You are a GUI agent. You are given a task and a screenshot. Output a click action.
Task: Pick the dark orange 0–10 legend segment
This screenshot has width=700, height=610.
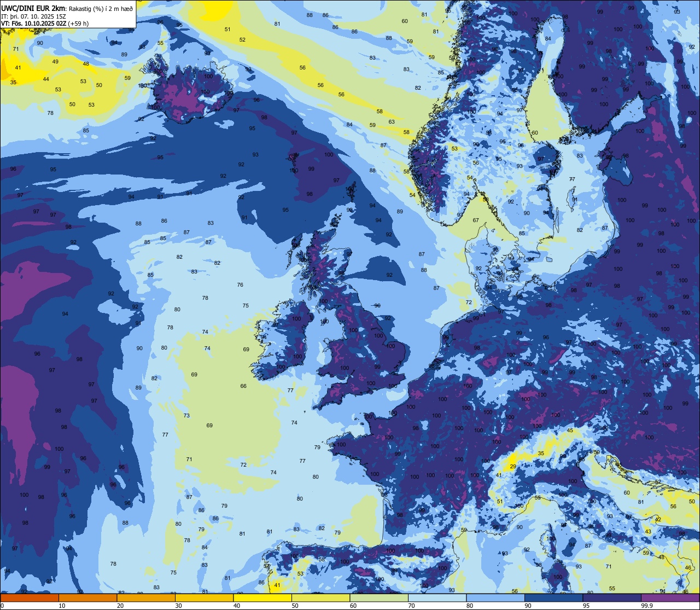click(30, 597)
